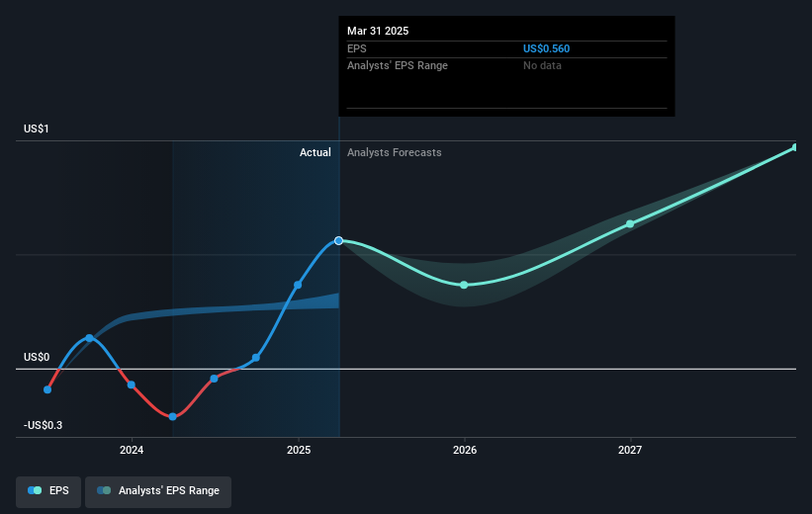Click the EPS peak point before 2024
Viewport: 812px width, 514px height.
(90, 338)
